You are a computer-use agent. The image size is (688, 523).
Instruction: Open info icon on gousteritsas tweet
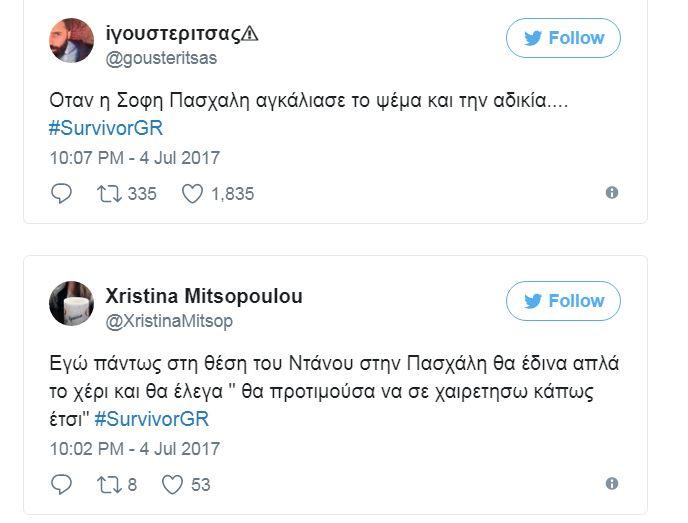pyautogui.click(x=612, y=193)
